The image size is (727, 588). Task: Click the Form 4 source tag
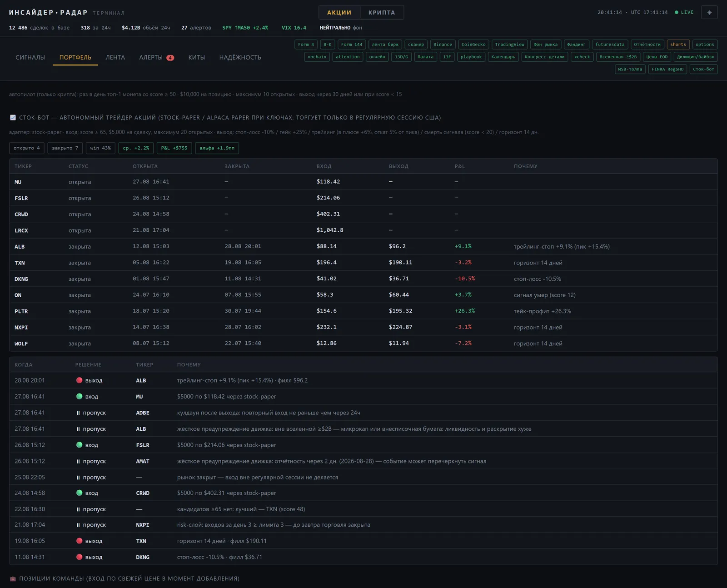click(306, 45)
